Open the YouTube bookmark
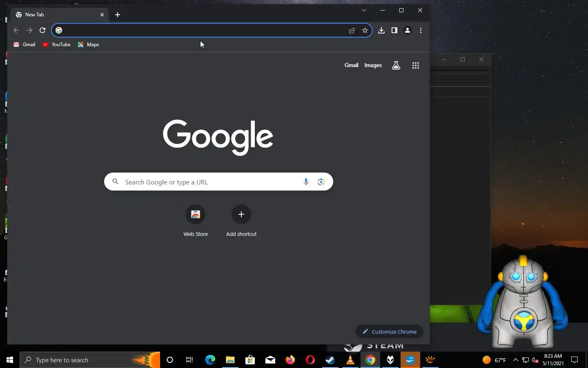Viewport: 588px width, 368px height. tap(56, 45)
